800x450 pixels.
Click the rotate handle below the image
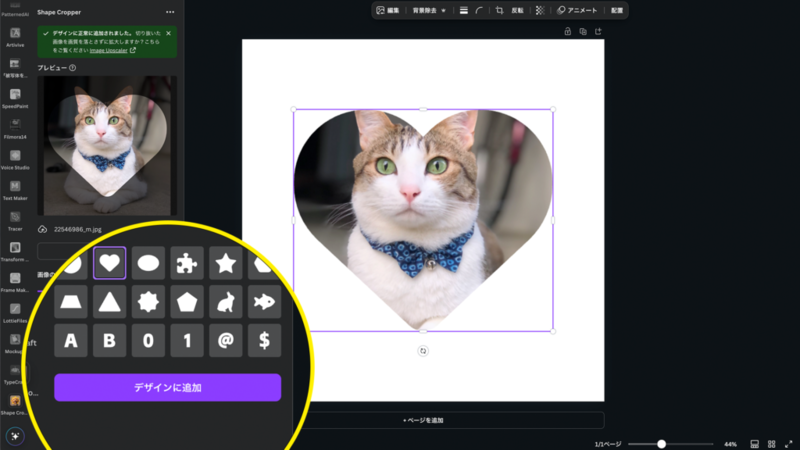click(423, 351)
